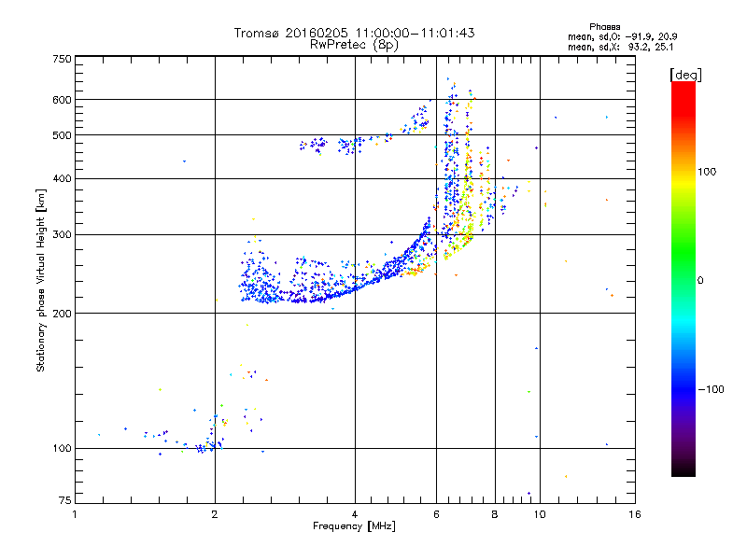Select the 'mean, sd,X: 93.2, 25.1' line

pyautogui.click(x=620, y=47)
